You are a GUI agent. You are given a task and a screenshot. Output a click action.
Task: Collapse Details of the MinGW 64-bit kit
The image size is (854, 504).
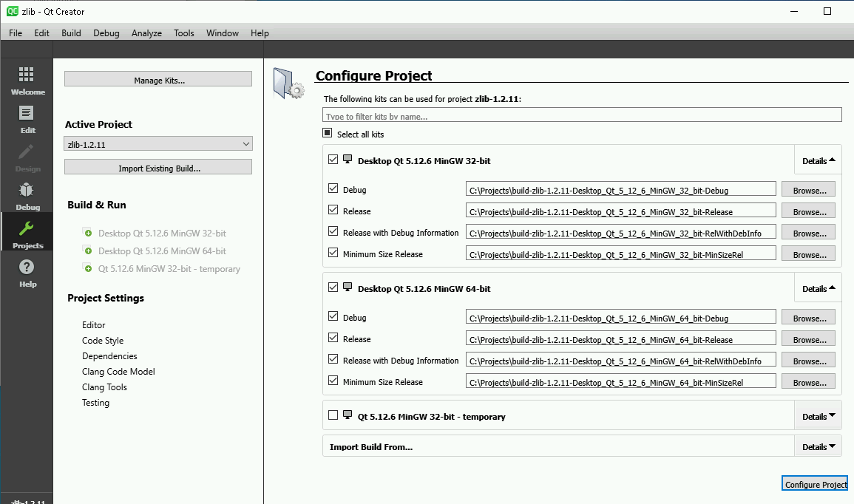tap(818, 288)
